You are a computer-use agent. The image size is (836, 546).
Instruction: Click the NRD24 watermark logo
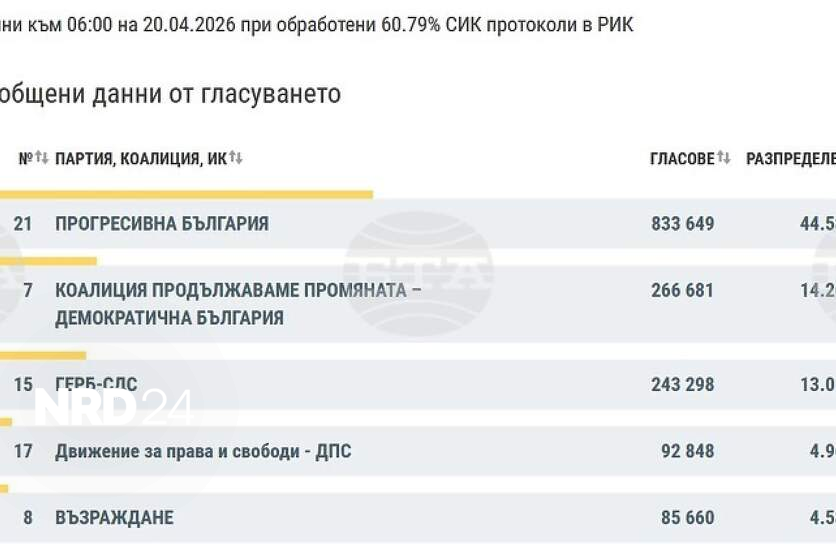112,406
